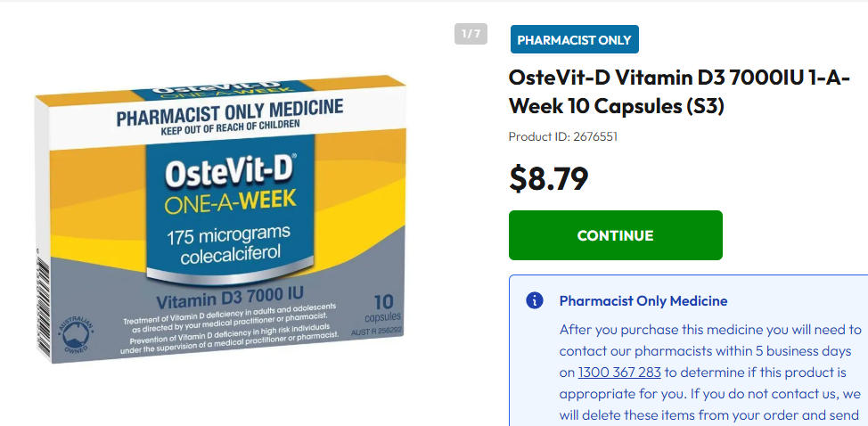The height and width of the screenshot is (426, 868).
Task: Click the product title heading
Action: point(679,92)
